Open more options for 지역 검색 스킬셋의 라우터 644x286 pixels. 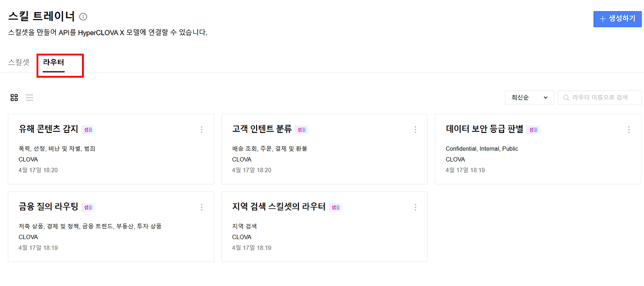click(416, 207)
